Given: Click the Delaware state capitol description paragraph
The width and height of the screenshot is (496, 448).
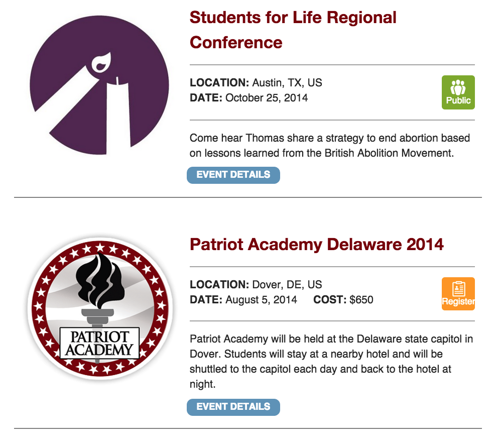Looking at the screenshot, I should 331,361.
